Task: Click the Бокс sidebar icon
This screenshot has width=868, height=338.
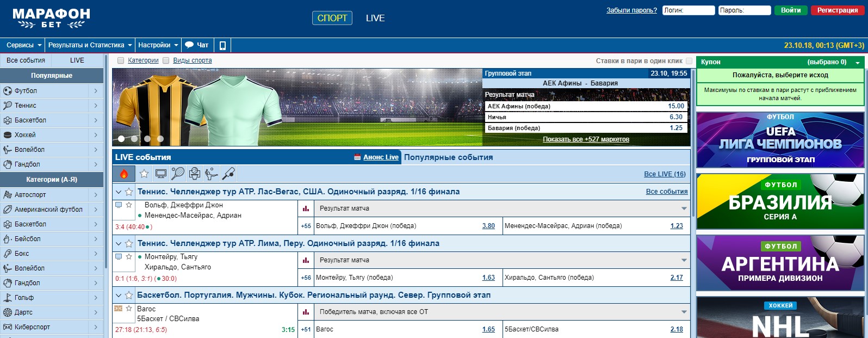Action: point(8,254)
